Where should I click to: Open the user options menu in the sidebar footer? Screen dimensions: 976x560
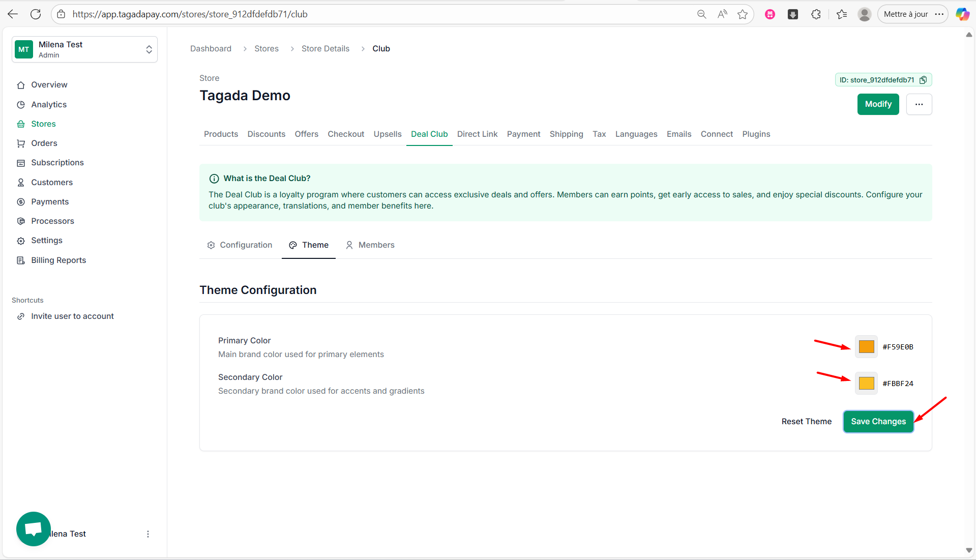[x=148, y=534]
